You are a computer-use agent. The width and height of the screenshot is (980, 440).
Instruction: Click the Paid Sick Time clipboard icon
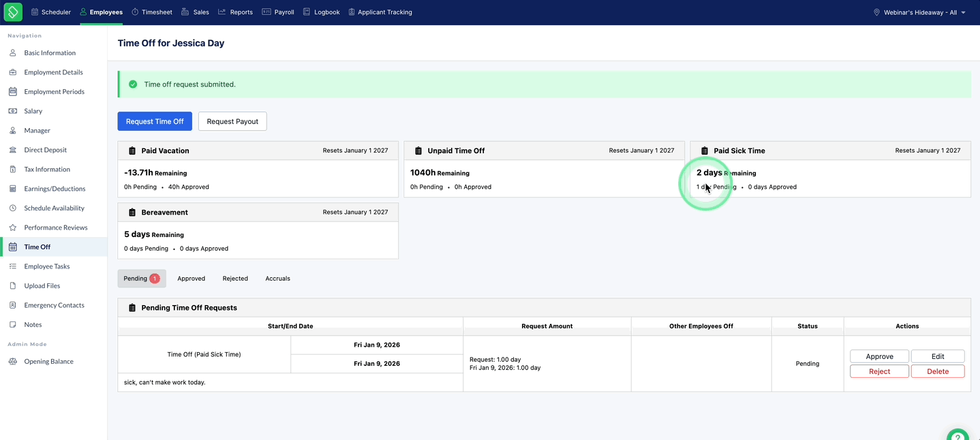click(x=705, y=151)
